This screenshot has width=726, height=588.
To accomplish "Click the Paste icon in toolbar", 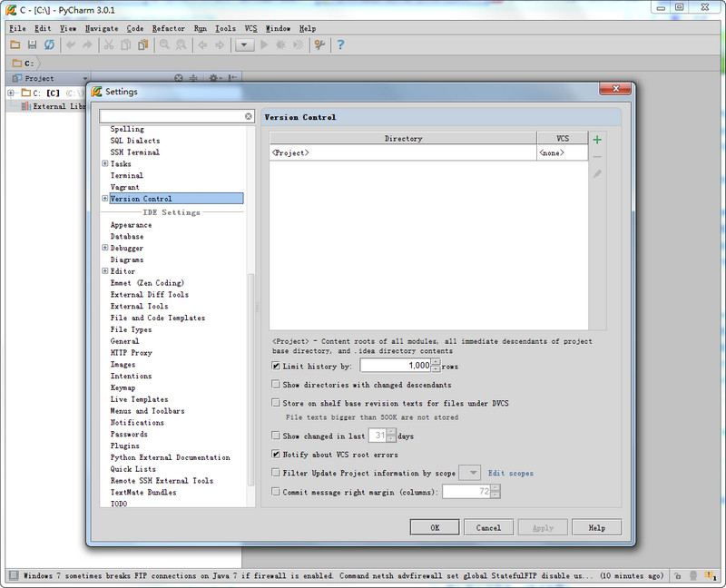I will pyautogui.click(x=143, y=44).
